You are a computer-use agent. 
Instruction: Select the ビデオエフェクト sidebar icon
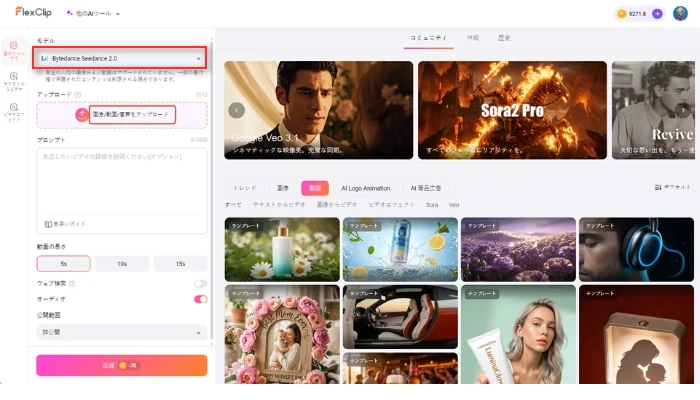point(14,112)
